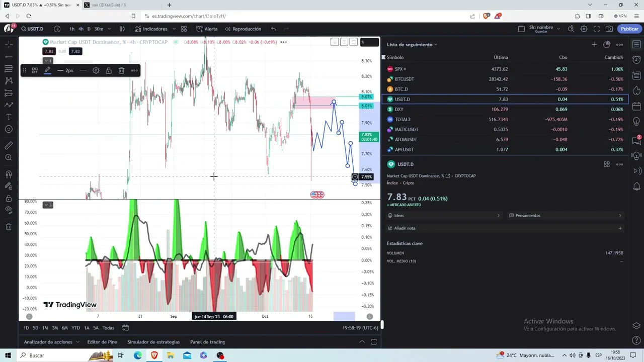
Task: Toggle hide all drawings eye icon
Action: tap(9, 210)
